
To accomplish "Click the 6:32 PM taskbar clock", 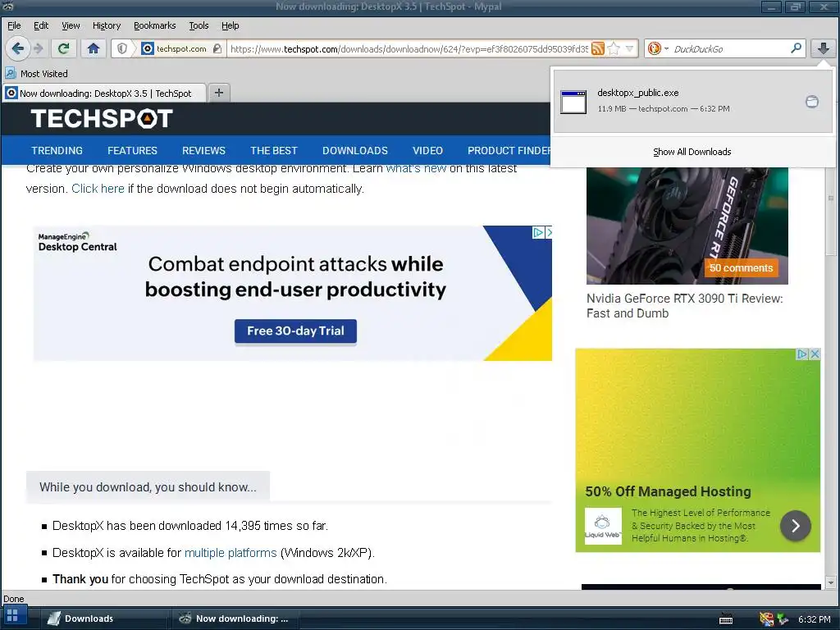I will coord(814,619).
